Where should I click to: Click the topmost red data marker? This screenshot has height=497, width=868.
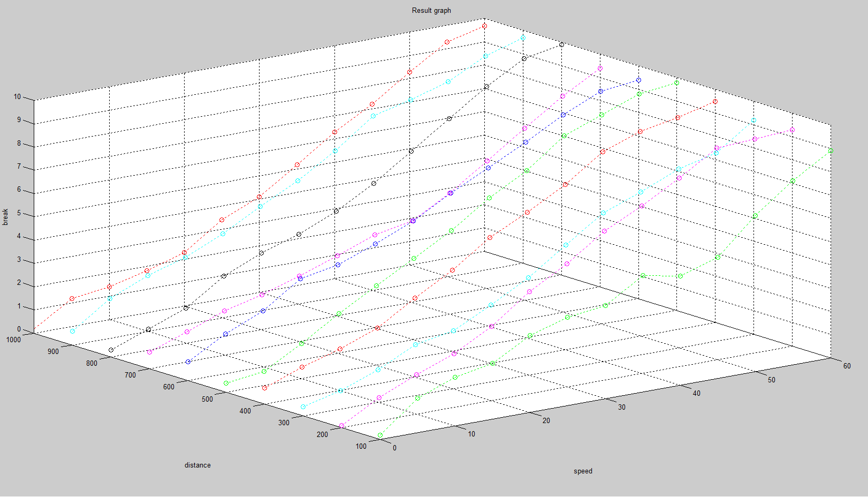coord(484,26)
